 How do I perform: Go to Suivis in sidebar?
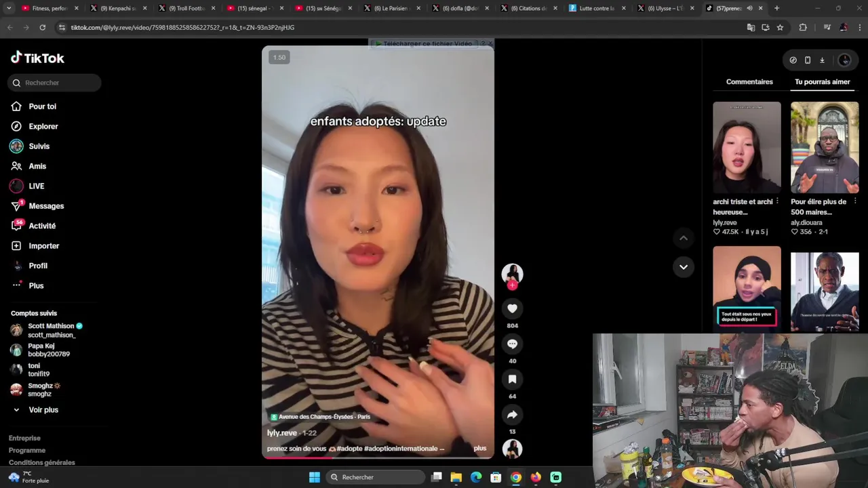click(39, 146)
